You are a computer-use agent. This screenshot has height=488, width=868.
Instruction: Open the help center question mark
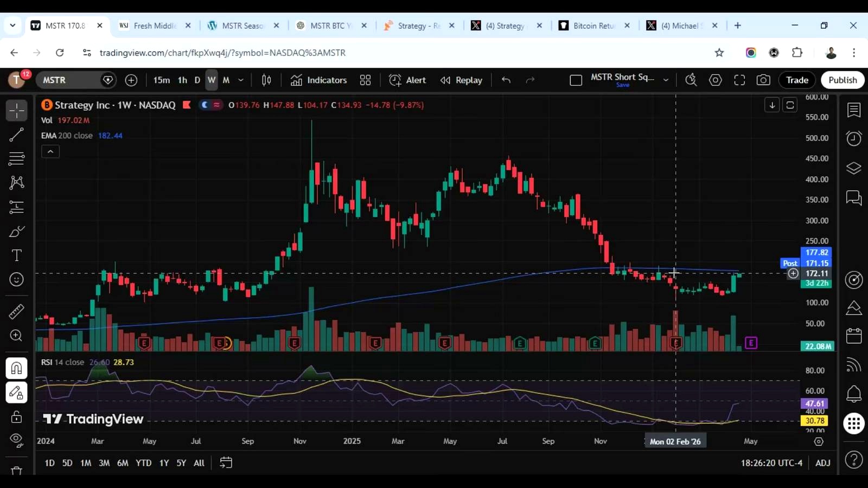click(x=854, y=460)
